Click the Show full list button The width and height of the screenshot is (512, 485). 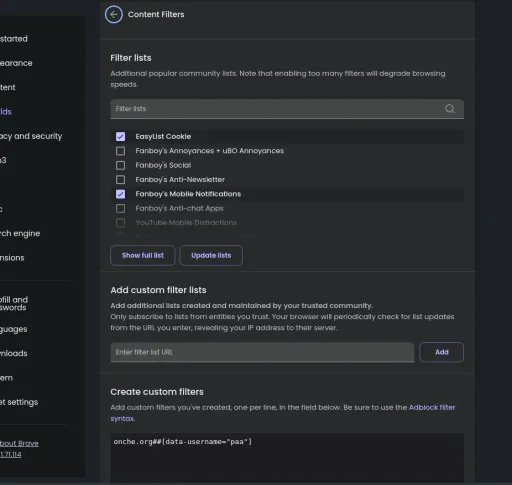[143, 255]
